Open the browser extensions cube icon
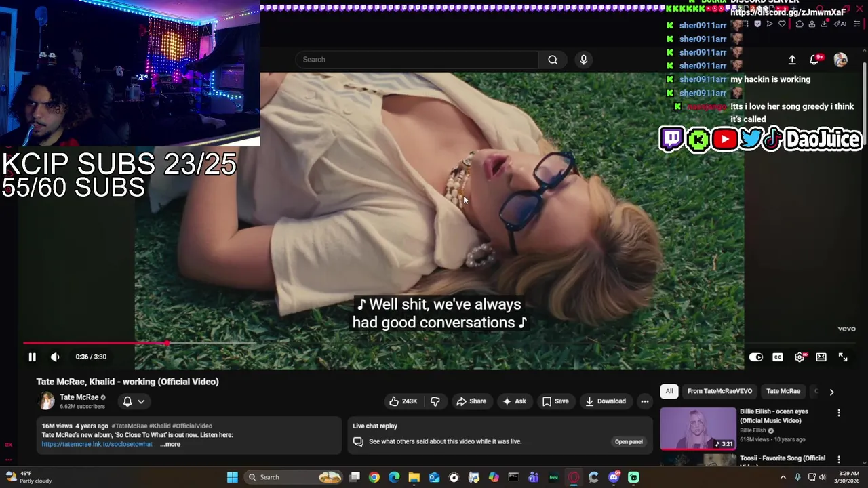The height and width of the screenshot is (488, 868). tap(800, 24)
